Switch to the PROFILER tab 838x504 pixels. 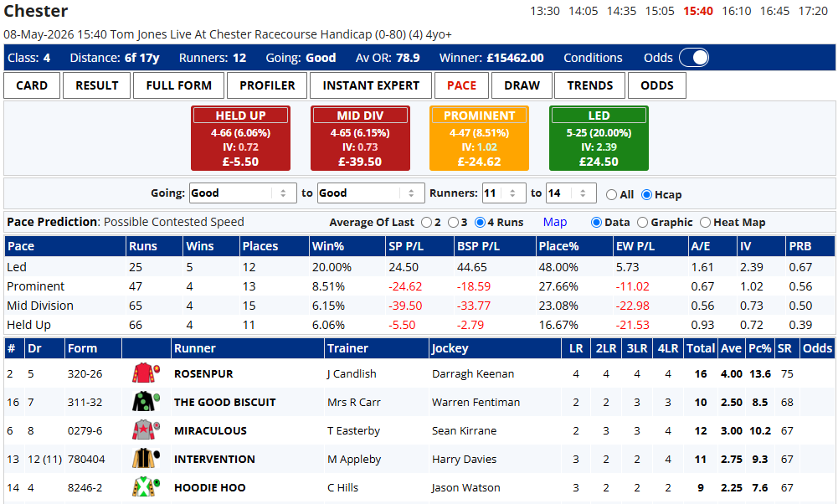click(267, 85)
